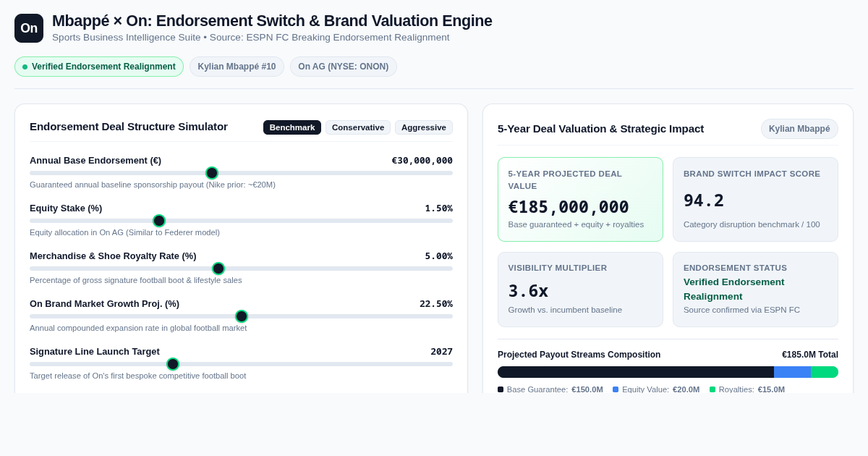Click the green Verified status dot
This screenshot has width=868, height=456.
25,67
